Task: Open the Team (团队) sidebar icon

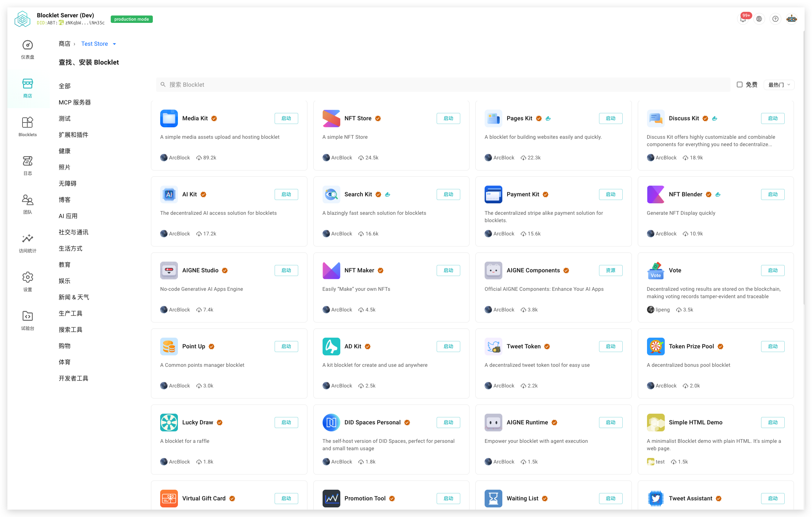Action: tap(28, 200)
